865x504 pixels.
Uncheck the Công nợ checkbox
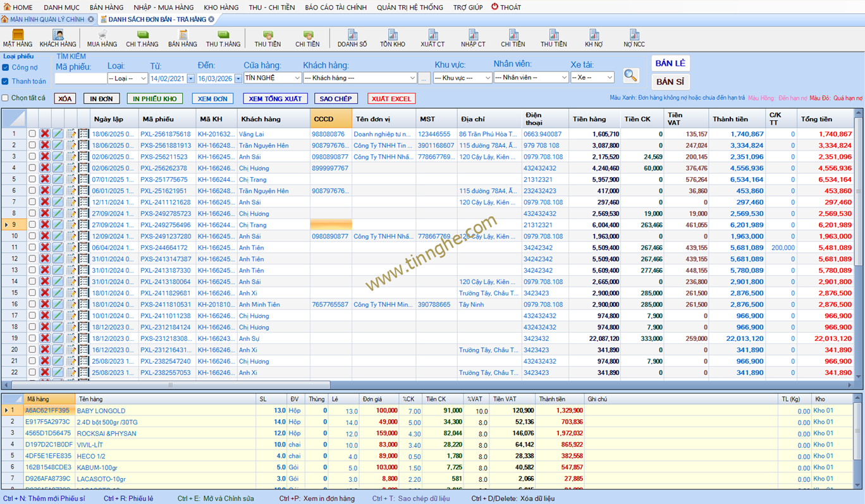click(x=6, y=68)
